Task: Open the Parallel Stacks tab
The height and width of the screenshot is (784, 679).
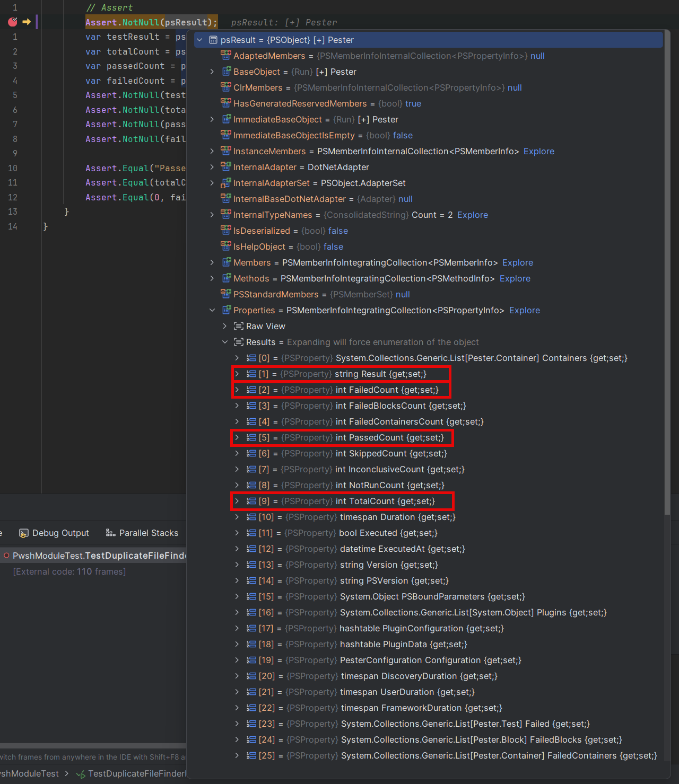Action: 149,533
